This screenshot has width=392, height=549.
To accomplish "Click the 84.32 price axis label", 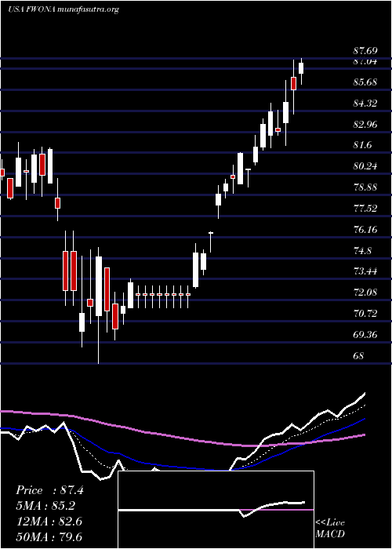I will pos(365,104).
